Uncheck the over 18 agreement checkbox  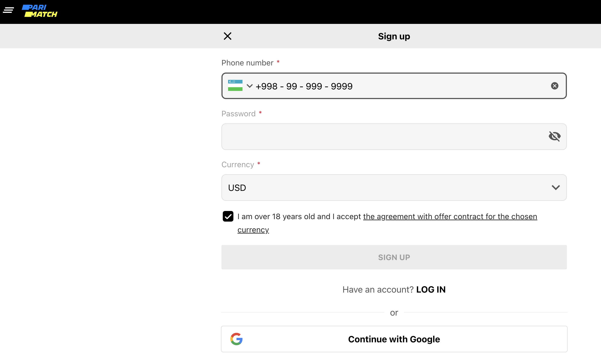click(228, 216)
